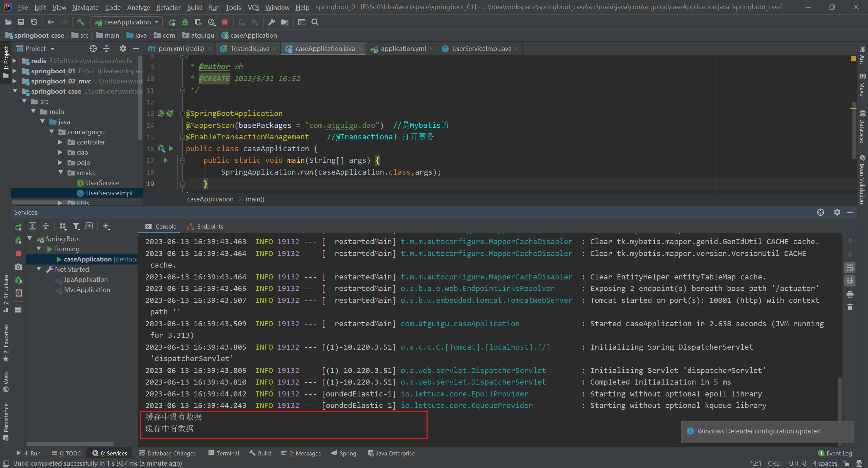Switch to the UserServiceImpl.java editor tab
The image size is (868, 468).
(x=481, y=48)
